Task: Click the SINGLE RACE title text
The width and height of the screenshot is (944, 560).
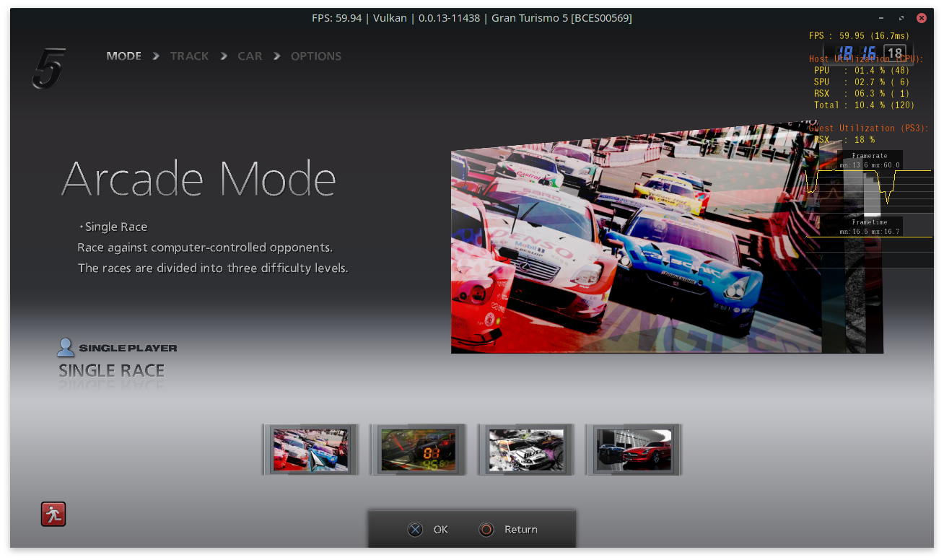Action: click(112, 371)
